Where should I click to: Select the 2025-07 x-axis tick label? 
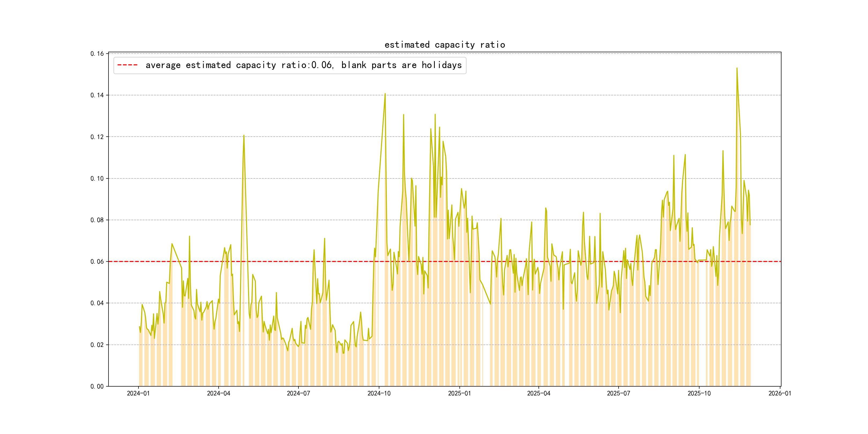tap(618, 393)
